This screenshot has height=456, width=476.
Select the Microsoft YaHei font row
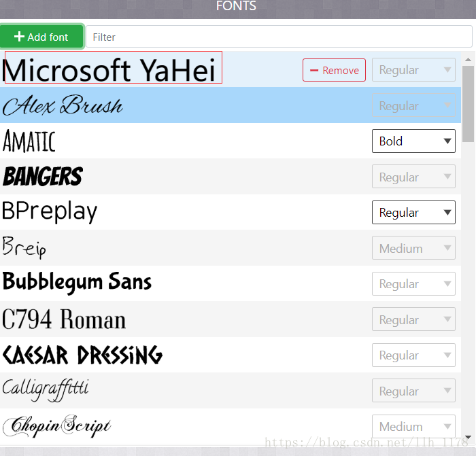click(231, 69)
